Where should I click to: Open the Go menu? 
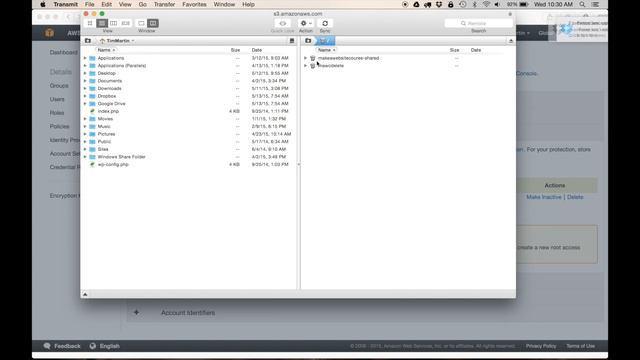pos(142,4)
